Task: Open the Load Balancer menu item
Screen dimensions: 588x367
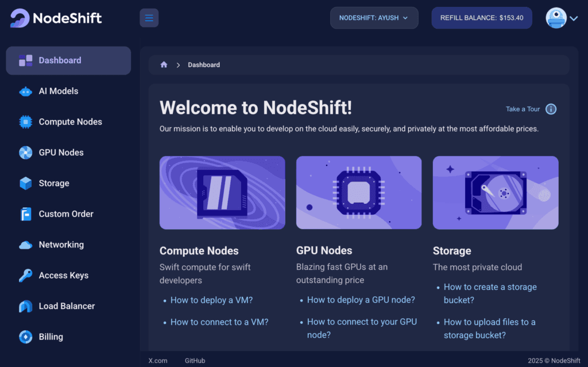Action: tap(68, 306)
